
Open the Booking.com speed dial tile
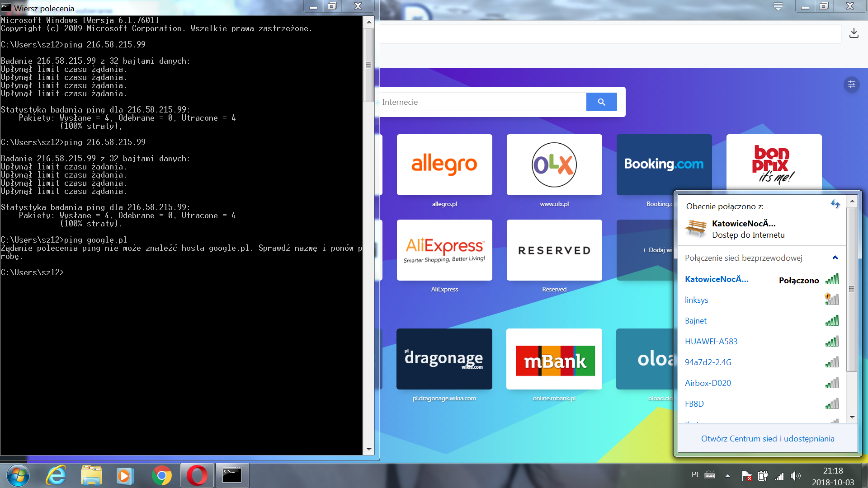(664, 165)
